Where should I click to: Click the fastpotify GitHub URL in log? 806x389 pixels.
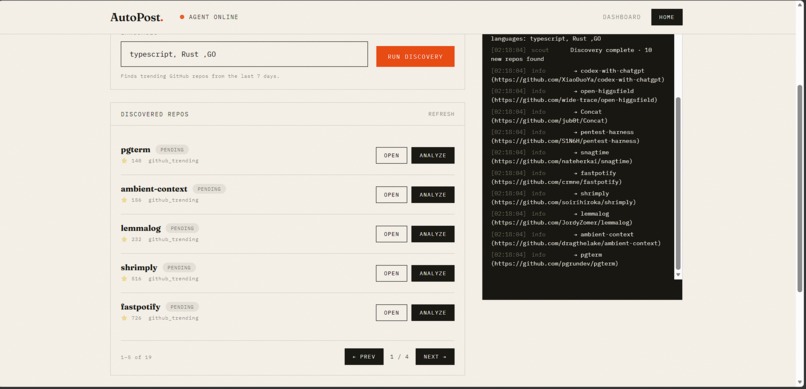point(557,182)
